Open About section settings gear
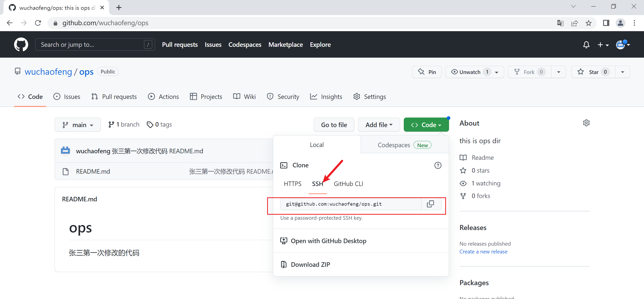Image resolution: width=644 pixels, height=299 pixels. point(586,123)
